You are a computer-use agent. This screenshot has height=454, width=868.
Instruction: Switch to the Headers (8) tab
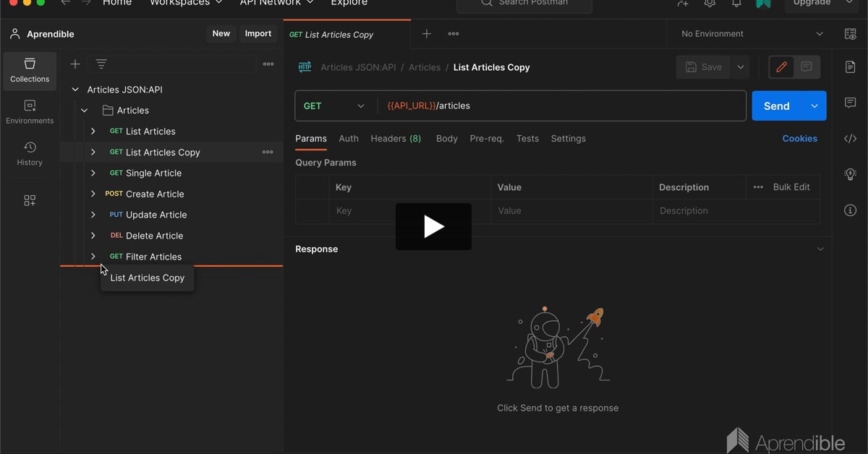click(396, 139)
